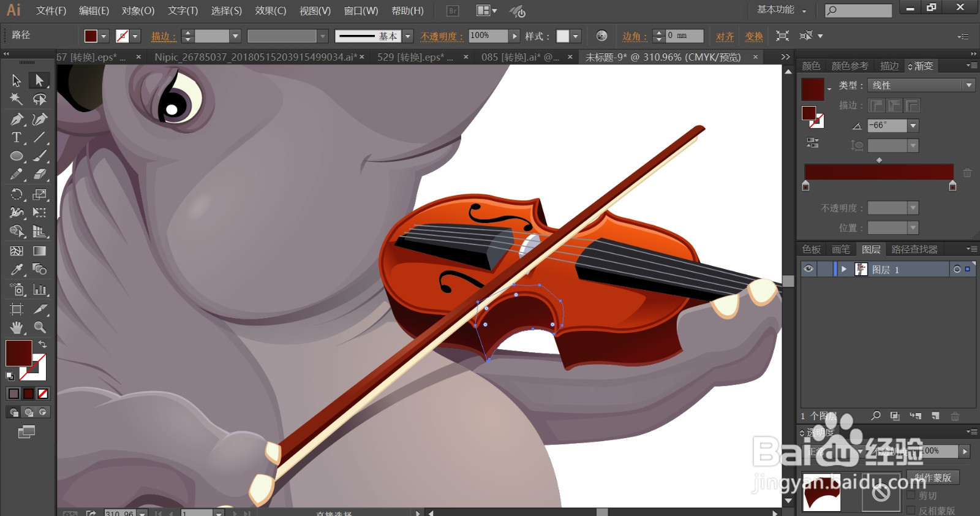Image resolution: width=980 pixels, height=516 pixels.
Task: Select the Magic Wand tool
Action: [17, 99]
